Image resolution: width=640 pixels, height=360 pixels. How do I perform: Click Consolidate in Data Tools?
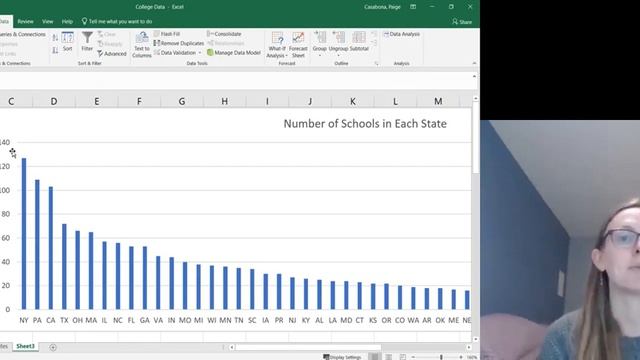[x=224, y=34]
